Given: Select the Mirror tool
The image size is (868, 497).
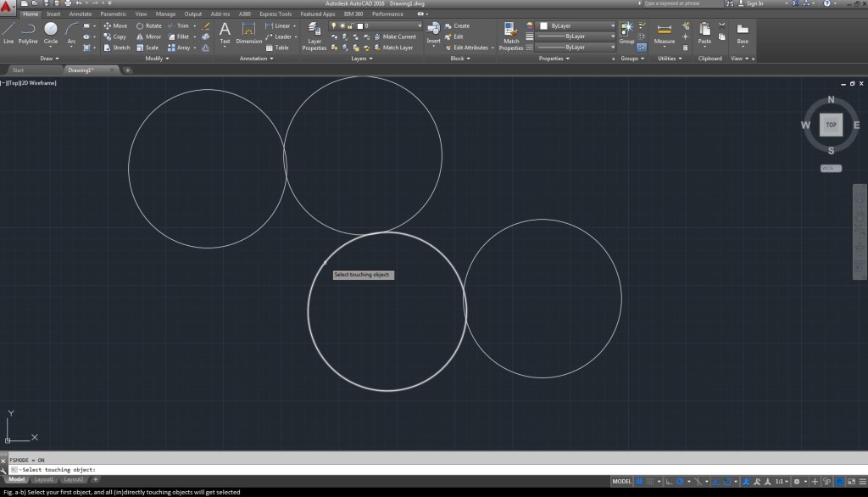Looking at the screenshot, I should pos(147,37).
